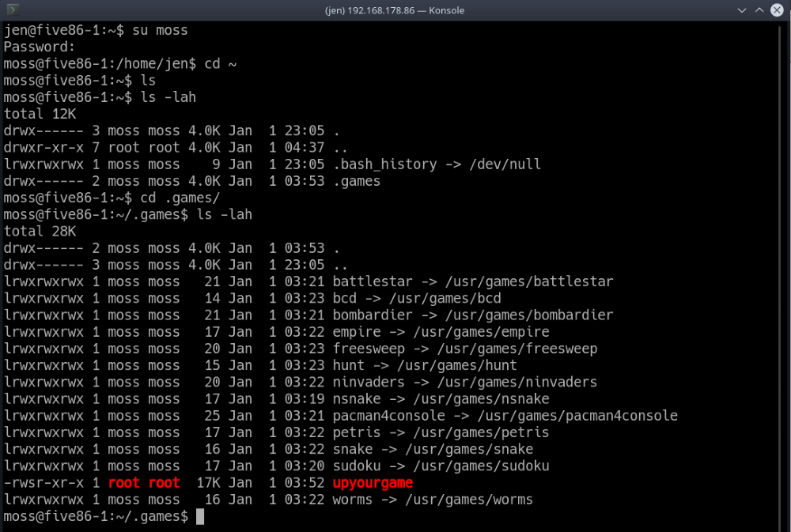Click the '-rwsr-xr-x' permissions string
Image resolution: width=791 pixels, height=532 pixels.
(x=44, y=482)
